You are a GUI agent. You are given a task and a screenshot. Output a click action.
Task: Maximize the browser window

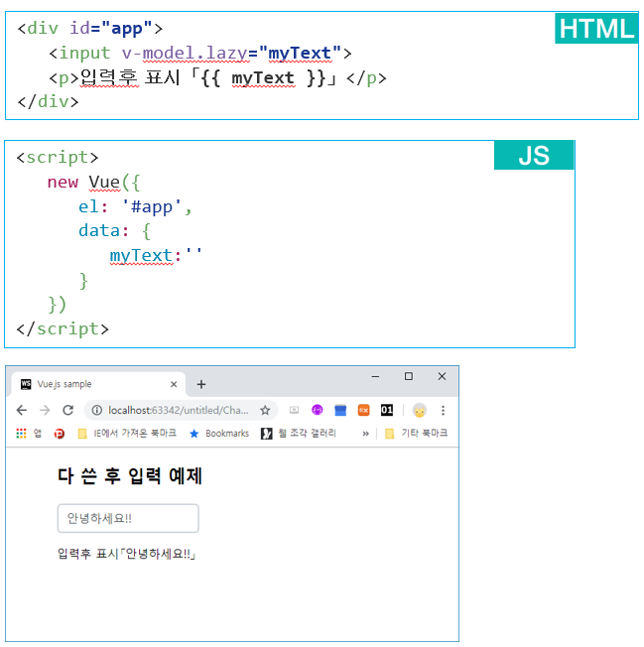[409, 376]
